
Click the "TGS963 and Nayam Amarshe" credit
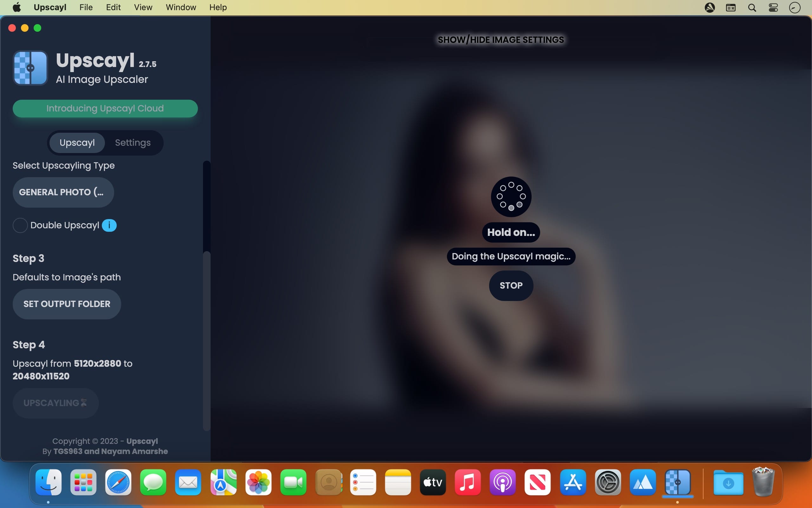tap(111, 451)
